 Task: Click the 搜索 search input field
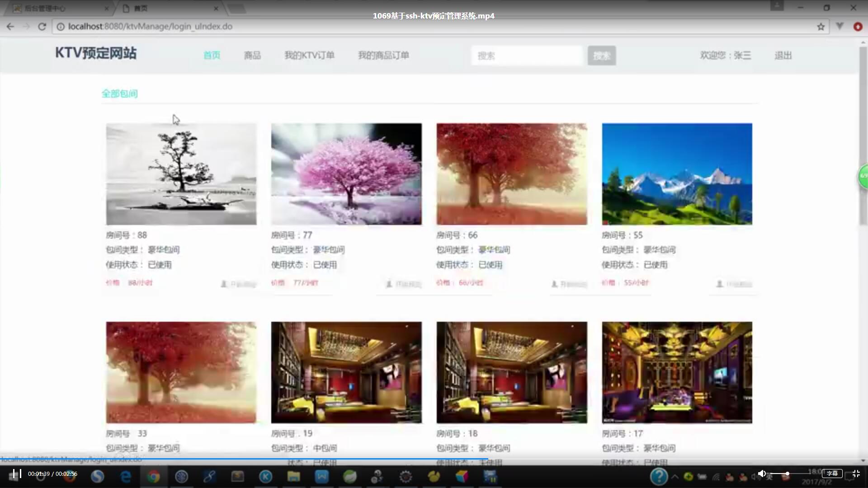(x=527, y=56)
